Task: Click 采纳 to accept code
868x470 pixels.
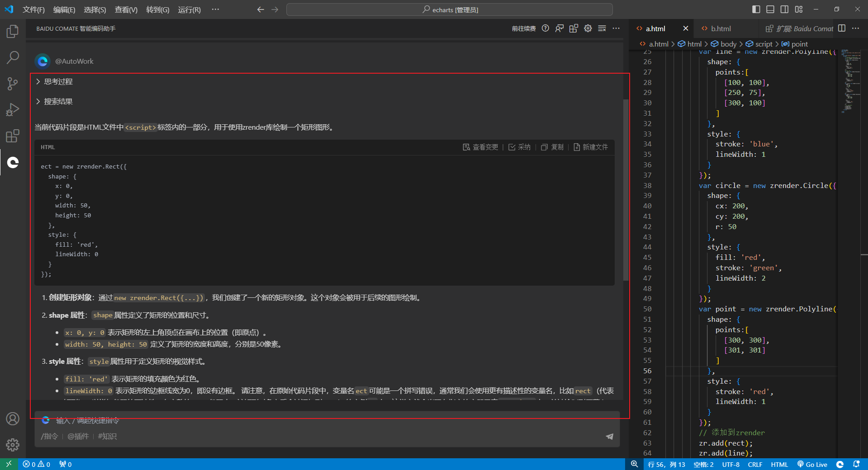Action: pyautogui.click(x=519, y=147)
